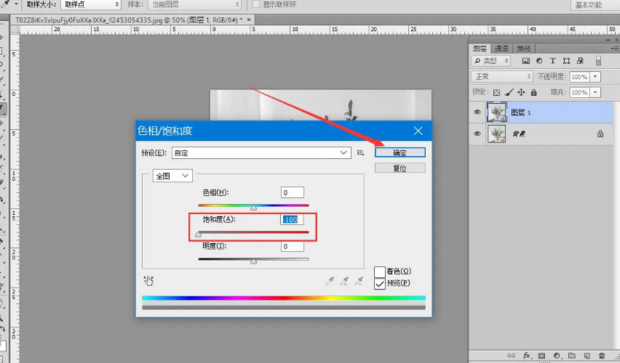Click the adjustment layer filter icon
620x363 pixels.
pyautogui.click(x=539, y=61)
